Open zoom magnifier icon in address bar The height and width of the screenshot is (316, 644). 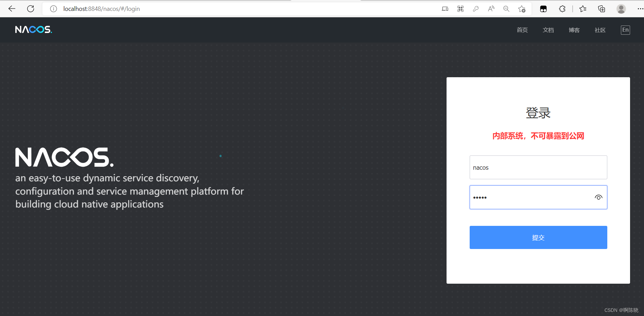506,9
